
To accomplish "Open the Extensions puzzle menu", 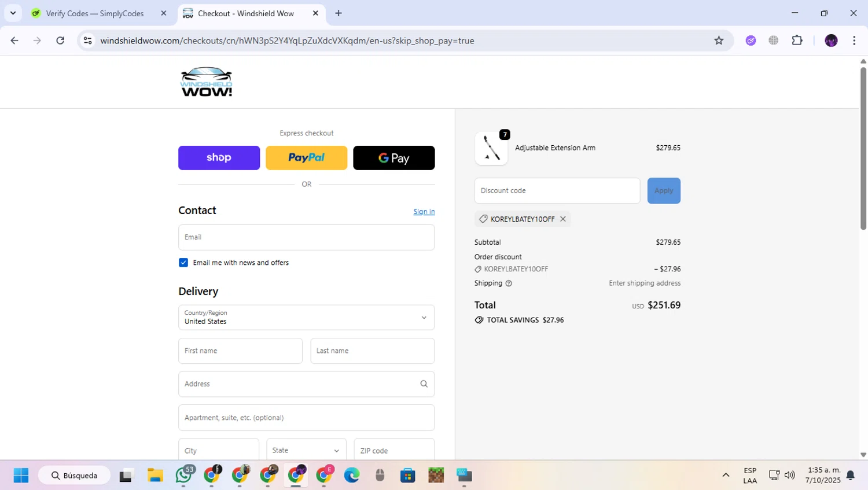I will [x=797, y=40].
